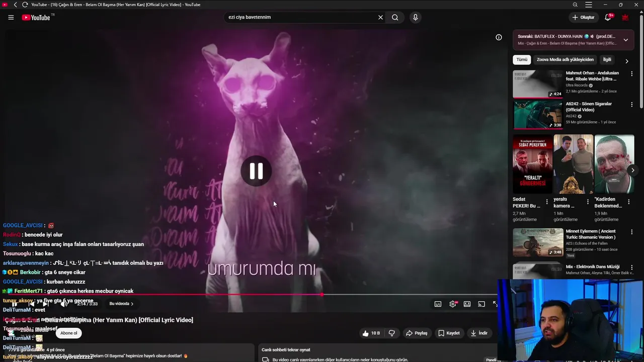Click browser back arrow

15,5
